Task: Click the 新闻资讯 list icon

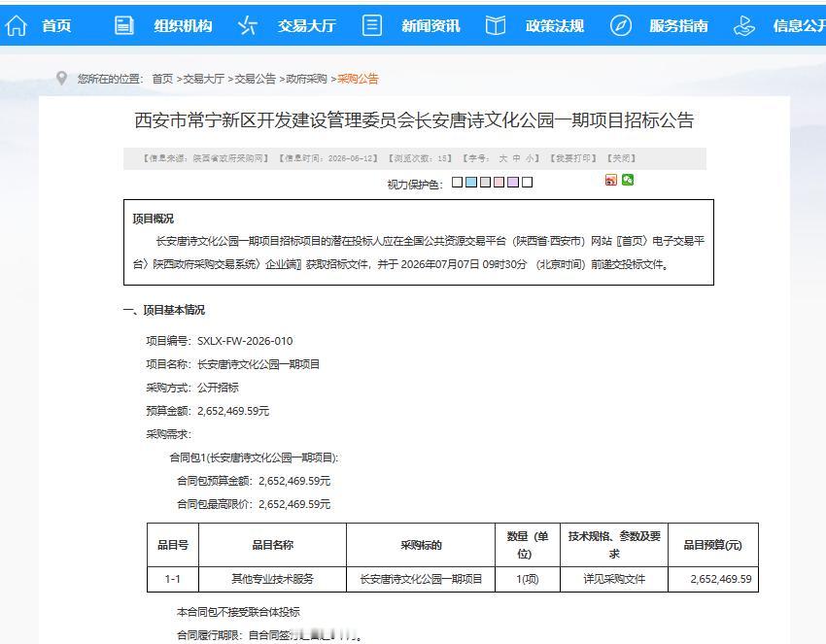Action: pos(371,25)
